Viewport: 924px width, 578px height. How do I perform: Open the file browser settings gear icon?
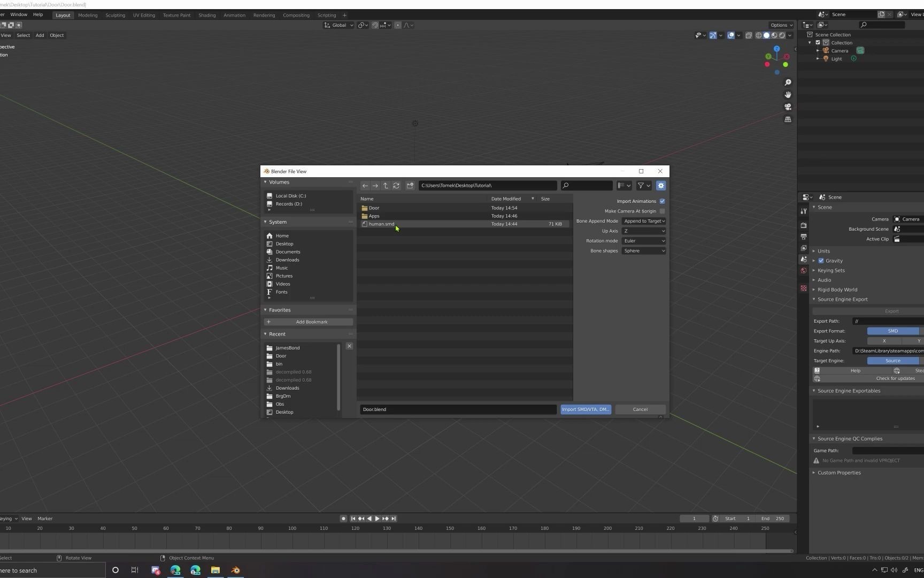point(661,186)
